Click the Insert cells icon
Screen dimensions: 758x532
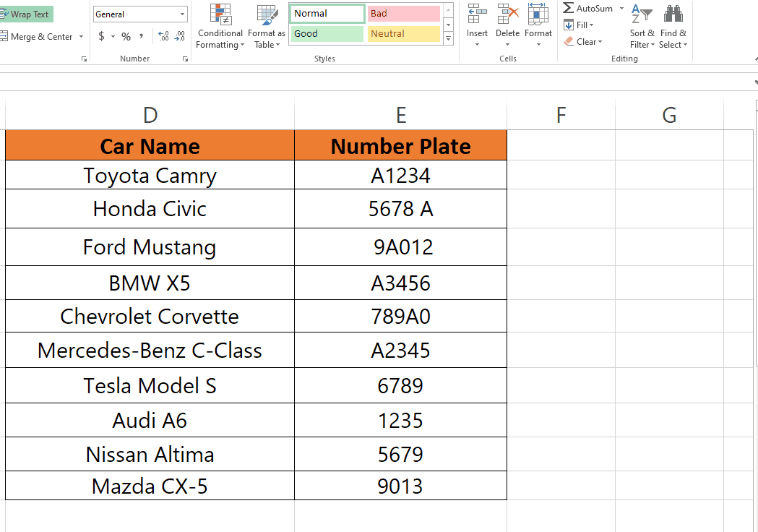tap(477, 14)
